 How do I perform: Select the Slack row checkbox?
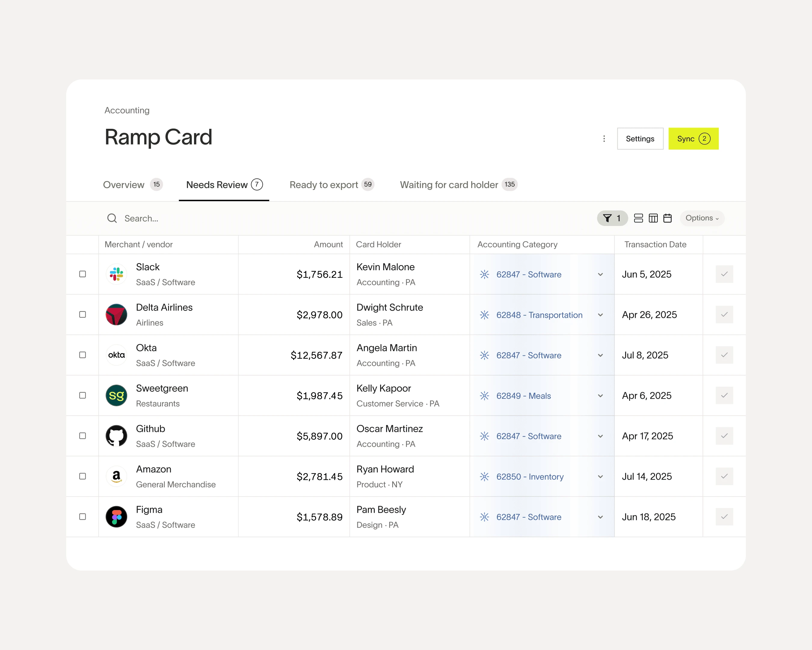click(82, 274)
